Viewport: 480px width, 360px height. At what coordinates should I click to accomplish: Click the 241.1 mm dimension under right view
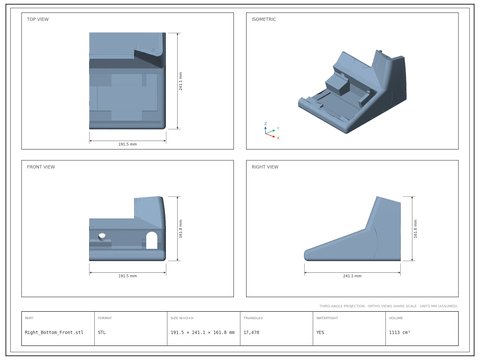[x=352, y=276]
